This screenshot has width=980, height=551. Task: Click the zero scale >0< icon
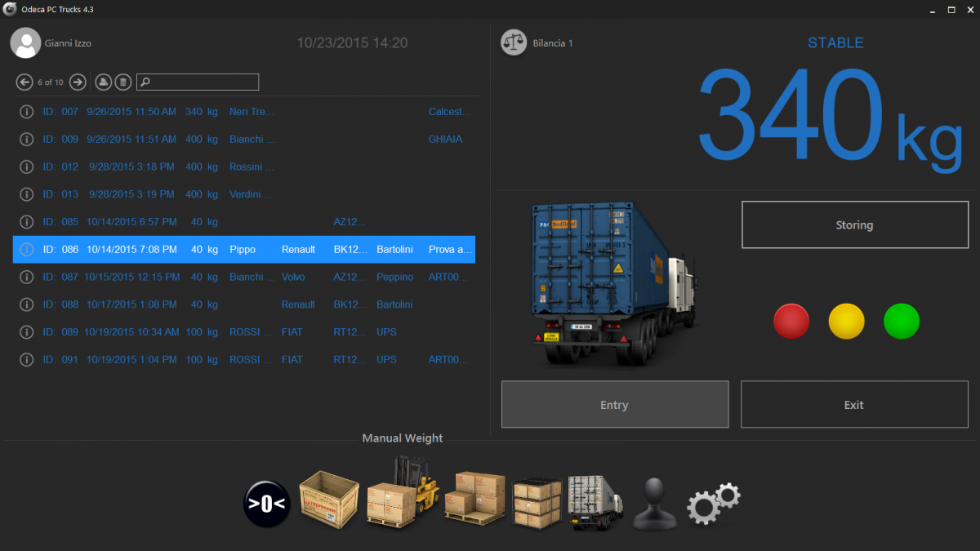pyautogui.click(x=267, y=504)
